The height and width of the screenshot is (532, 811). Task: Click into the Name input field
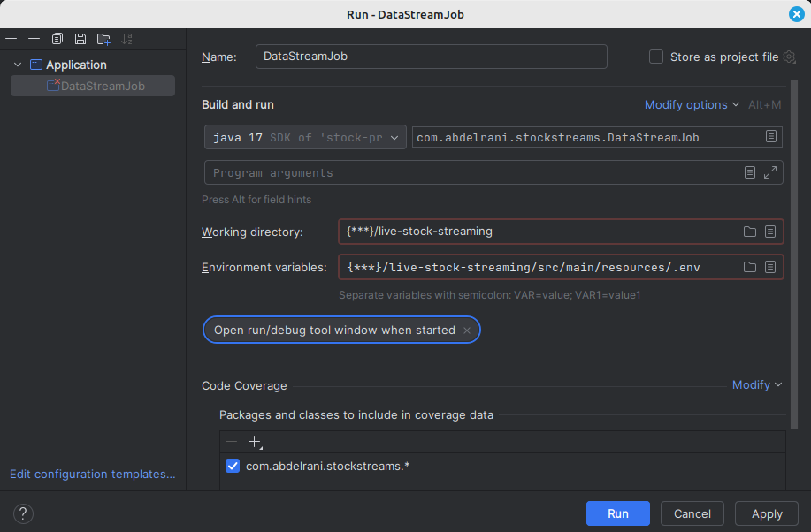(431, 57)
